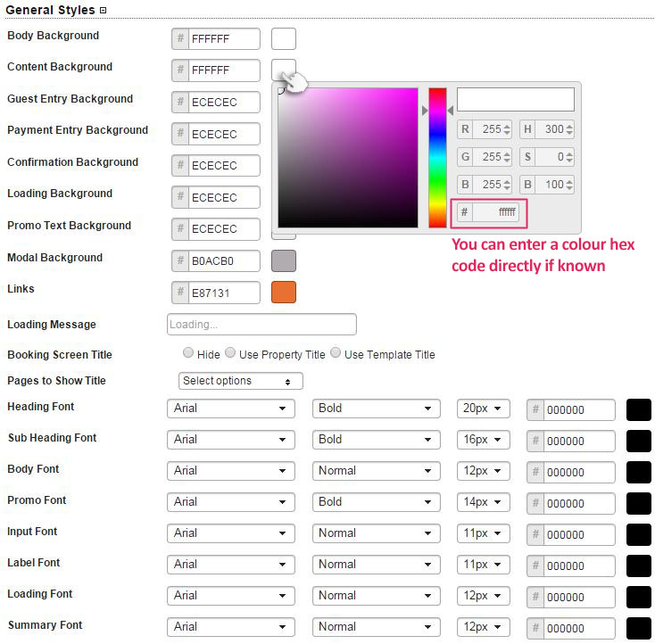Open Loading Font size dropdown
Image resolution: width=655 pixels, height=644 pixels.
pyautogui.click(x=484, y=596)
